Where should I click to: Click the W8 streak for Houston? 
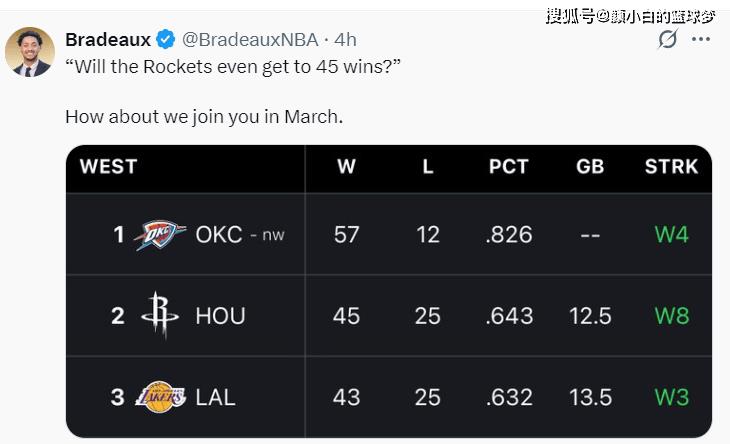(671, 316)
